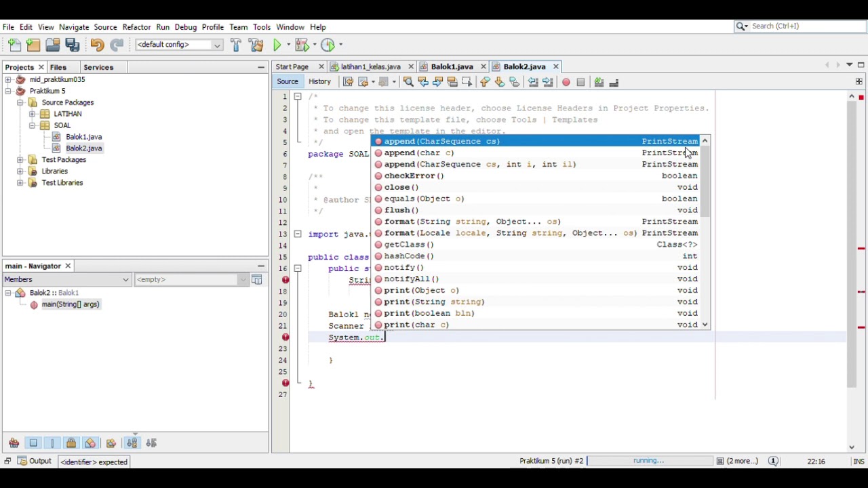Click the Last Edit icon in editor toolbar
This screenshot has height=488, width=868.
pyautogui.click(x=348, y=82)
